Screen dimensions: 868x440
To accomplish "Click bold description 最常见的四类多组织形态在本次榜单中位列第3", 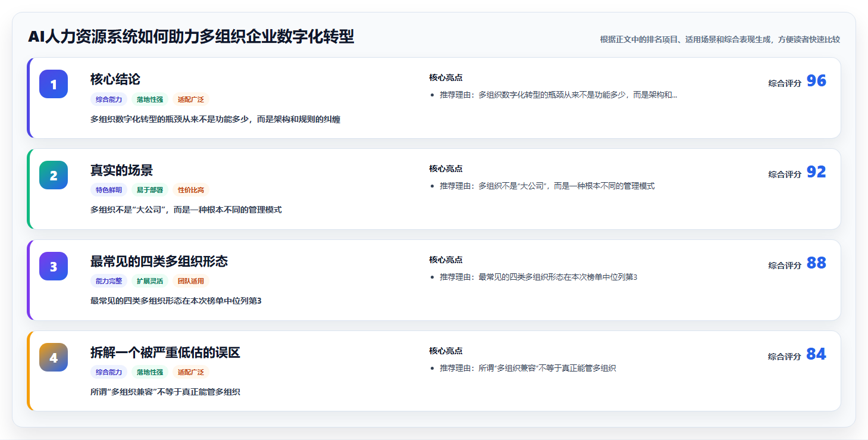I will 176,302.
